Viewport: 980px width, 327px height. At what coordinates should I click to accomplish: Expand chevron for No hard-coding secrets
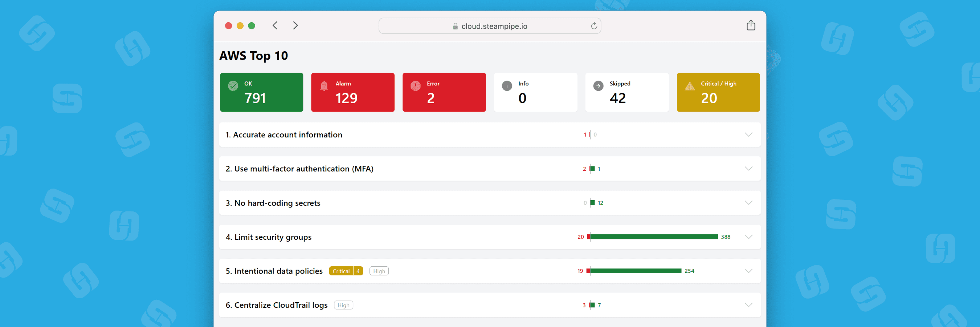coord(748,203)
